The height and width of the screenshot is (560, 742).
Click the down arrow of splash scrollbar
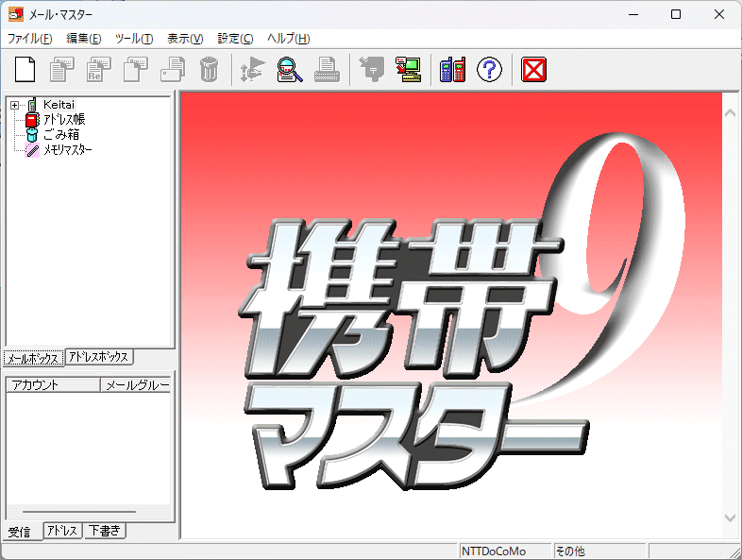pos(730,518)
